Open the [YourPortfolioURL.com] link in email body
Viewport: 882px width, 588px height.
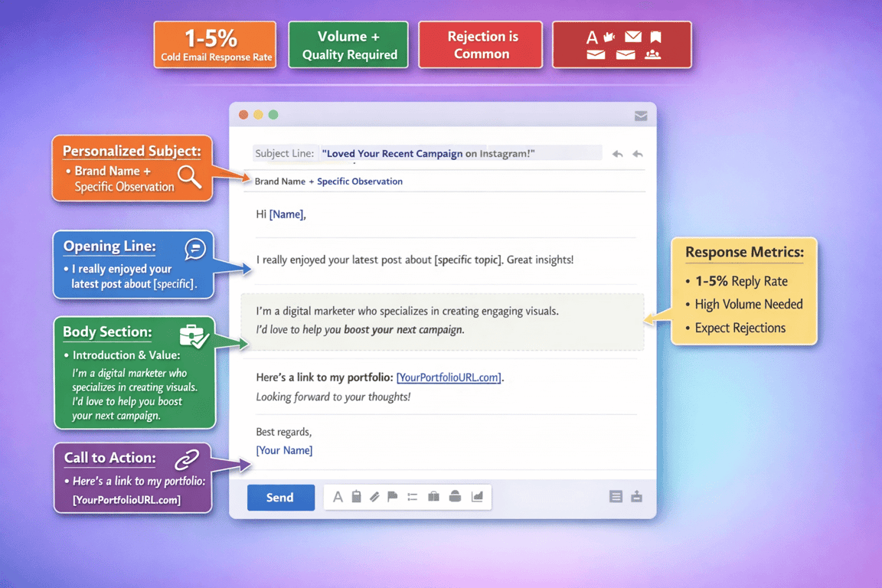[x=449, y=377]
